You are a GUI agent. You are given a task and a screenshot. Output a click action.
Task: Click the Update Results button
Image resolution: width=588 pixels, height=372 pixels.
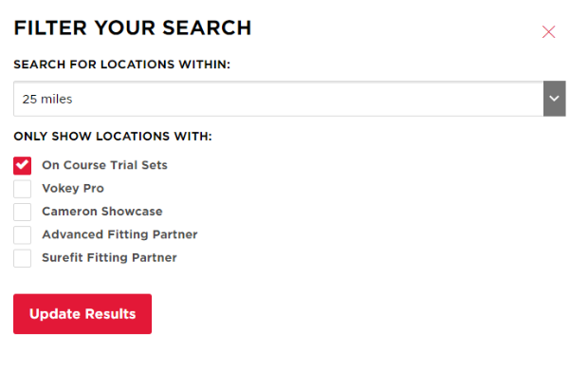click(x=83, y=314)
